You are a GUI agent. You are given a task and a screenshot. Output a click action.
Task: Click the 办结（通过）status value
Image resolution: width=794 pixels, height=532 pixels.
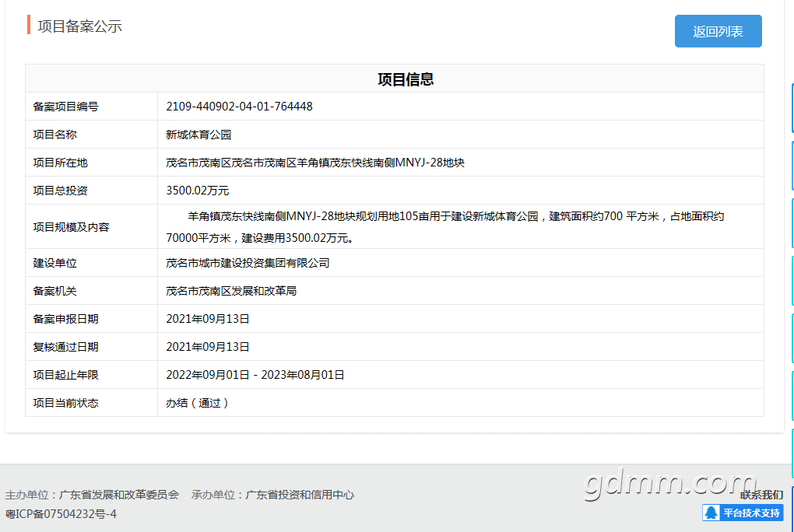point(197,403)
